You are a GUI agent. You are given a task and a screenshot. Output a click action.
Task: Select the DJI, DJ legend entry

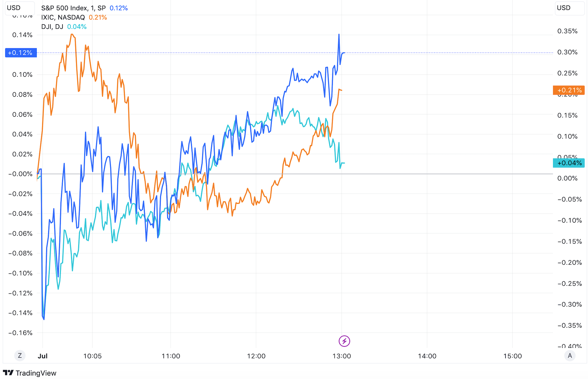tap(52, 27)
